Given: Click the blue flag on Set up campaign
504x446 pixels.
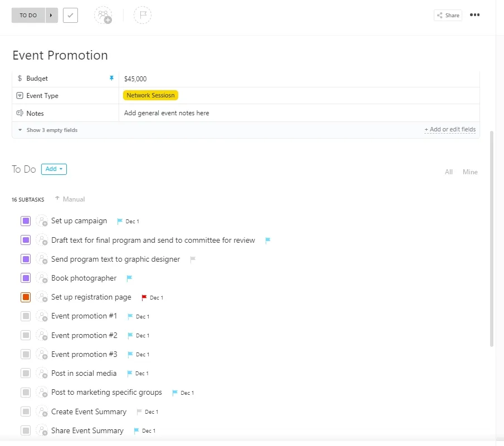Looking at the screenshot, I should [120, 221].
